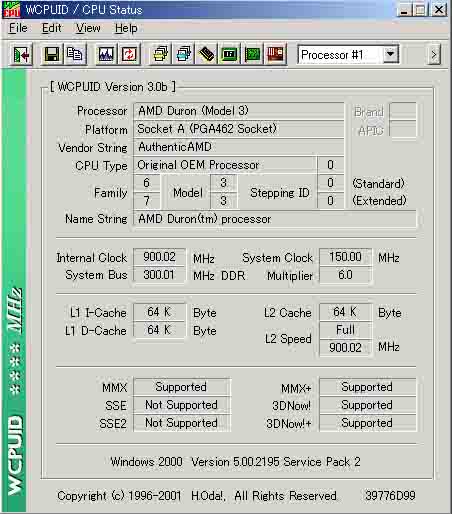This screenshot has height=514, width=452.
Task: Open the clock history graph icon
Action: pyautogui.click(x=106, y=54)
